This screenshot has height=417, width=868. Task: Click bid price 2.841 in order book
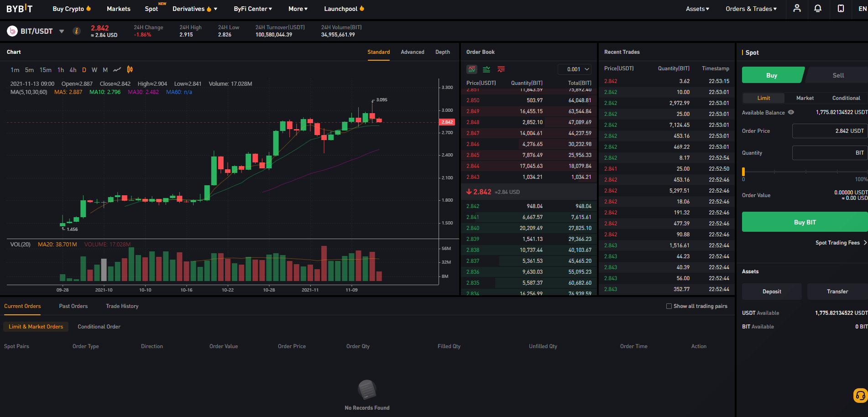tap(473, 217)
